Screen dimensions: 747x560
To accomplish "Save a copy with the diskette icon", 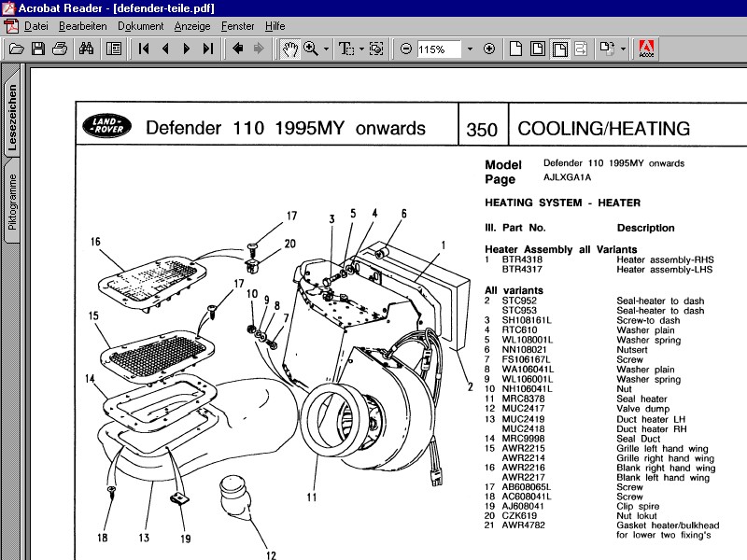I will pos(37,49).
